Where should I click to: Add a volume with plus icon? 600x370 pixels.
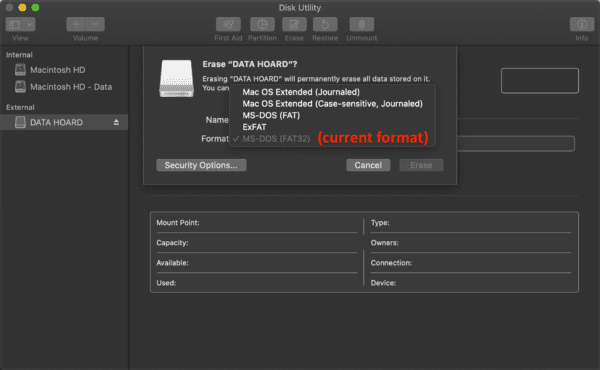pos(76,24)
